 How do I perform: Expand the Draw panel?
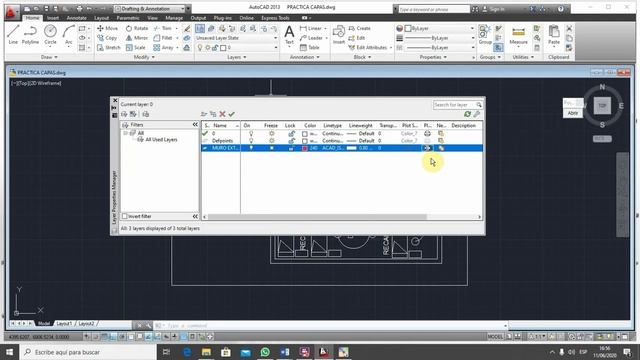pyautogui.click(x=49, y=57)
